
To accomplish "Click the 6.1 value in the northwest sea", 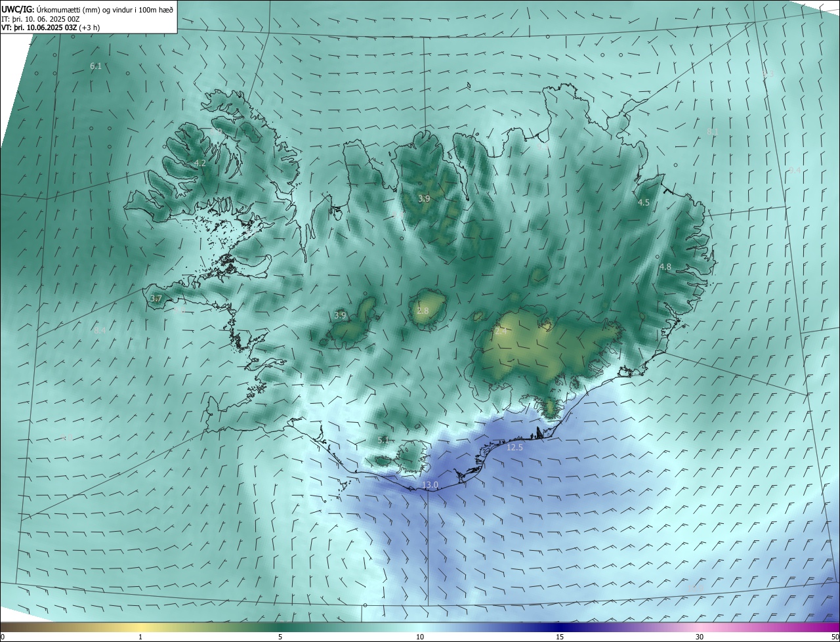I will click(96, 66).
